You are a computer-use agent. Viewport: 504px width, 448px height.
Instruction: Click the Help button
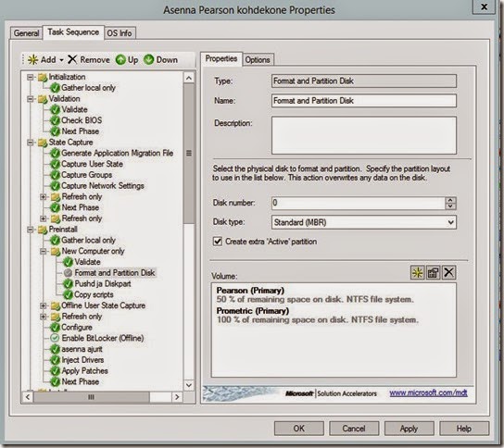[464, 429]
